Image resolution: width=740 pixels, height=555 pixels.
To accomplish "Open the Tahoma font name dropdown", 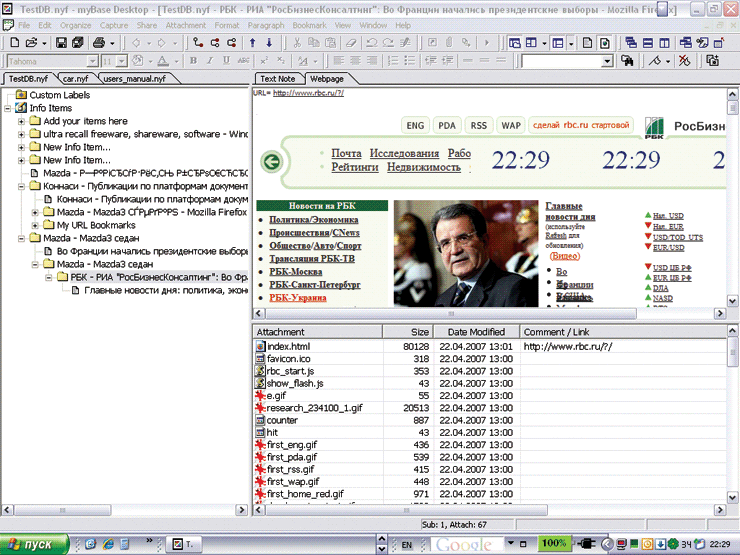I will [x=92, y=61].
